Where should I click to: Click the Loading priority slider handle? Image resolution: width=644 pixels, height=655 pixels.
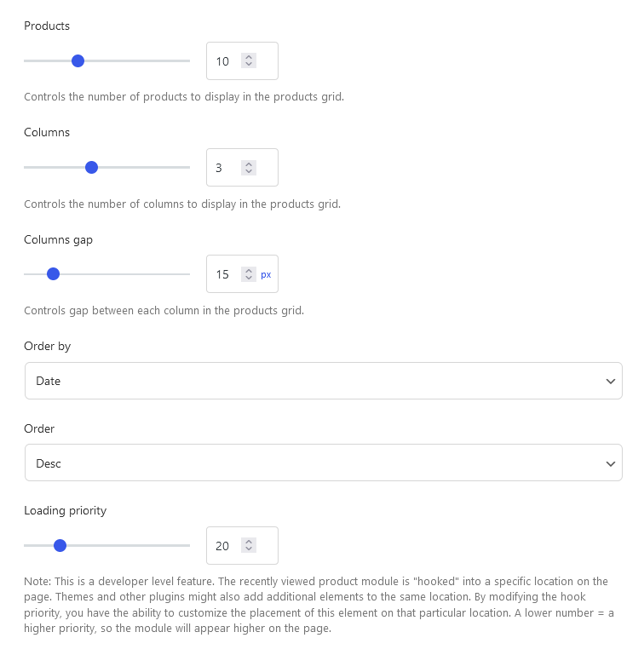click(x=60, y=545)
